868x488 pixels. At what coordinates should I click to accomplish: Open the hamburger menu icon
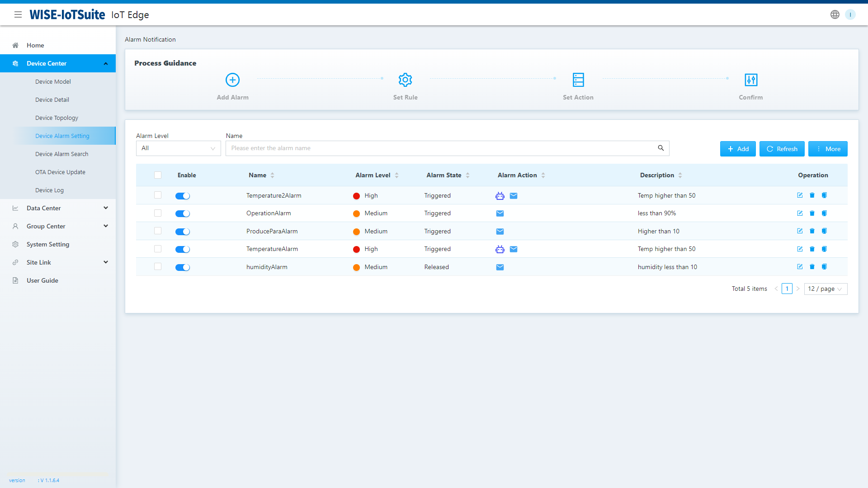point(18,14)
